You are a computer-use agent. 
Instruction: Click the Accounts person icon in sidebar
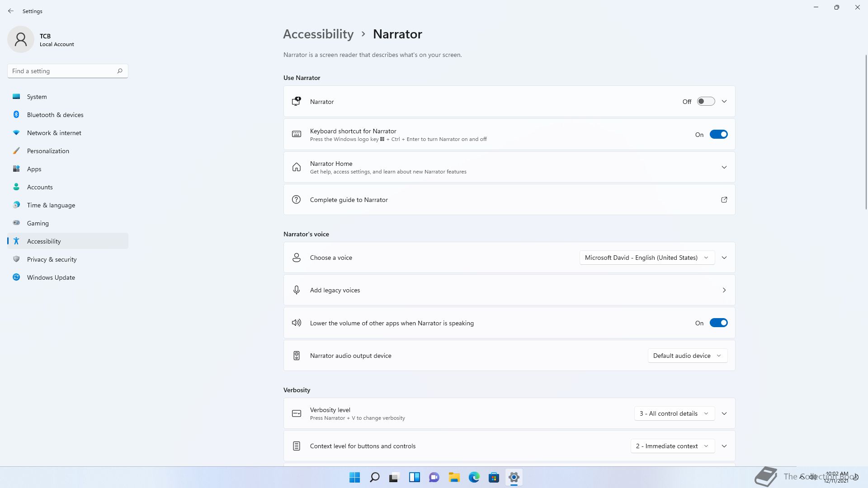click(16, 187)
